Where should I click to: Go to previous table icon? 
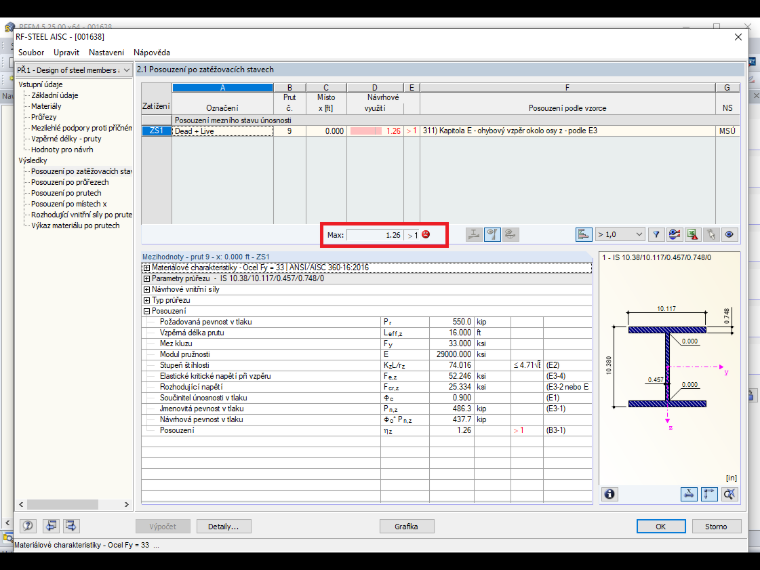point(50,526)
